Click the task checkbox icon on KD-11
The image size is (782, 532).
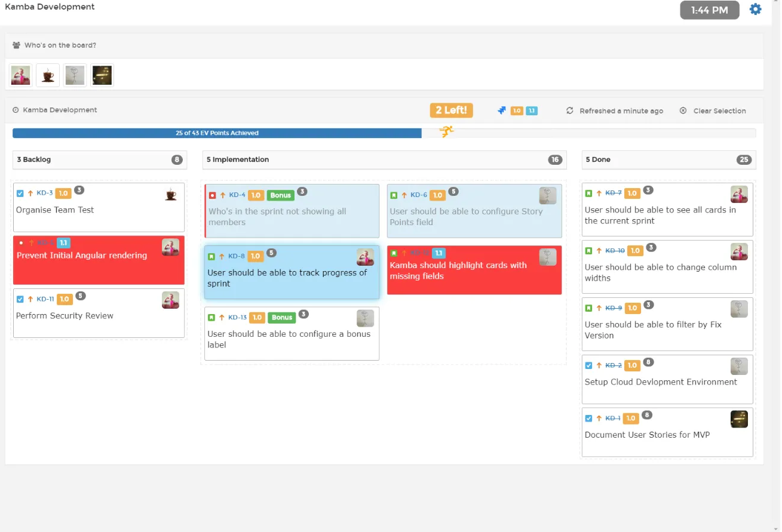tap(20, 299)
